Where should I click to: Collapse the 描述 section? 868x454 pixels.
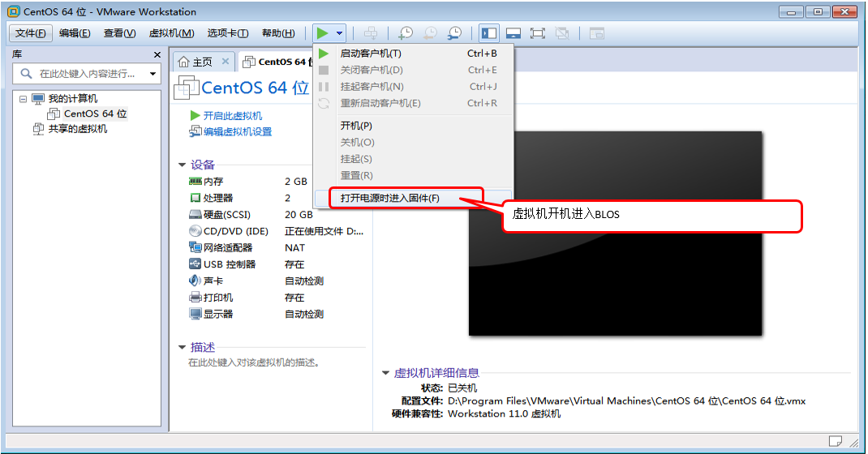tap(183, 347)
